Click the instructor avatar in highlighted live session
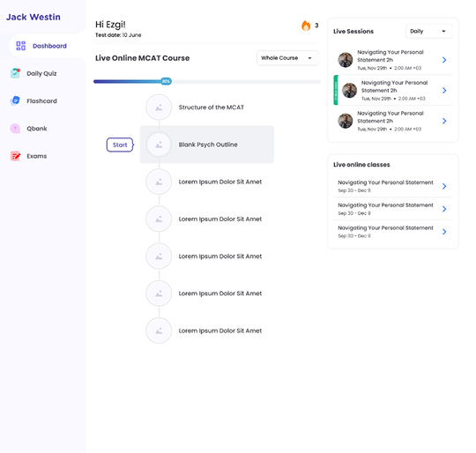The height and width of the screenshot is (453, 476). (x=349, y=91)
